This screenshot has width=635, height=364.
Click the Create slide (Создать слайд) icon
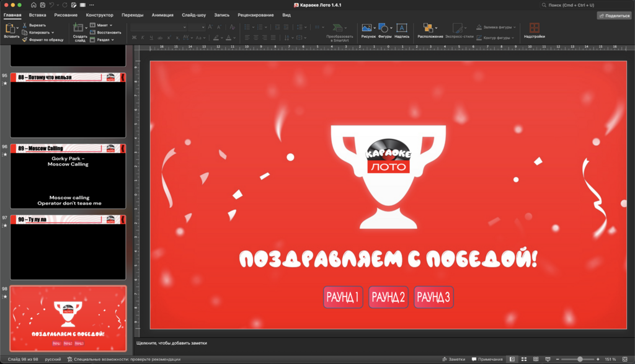tap(78, 28)
